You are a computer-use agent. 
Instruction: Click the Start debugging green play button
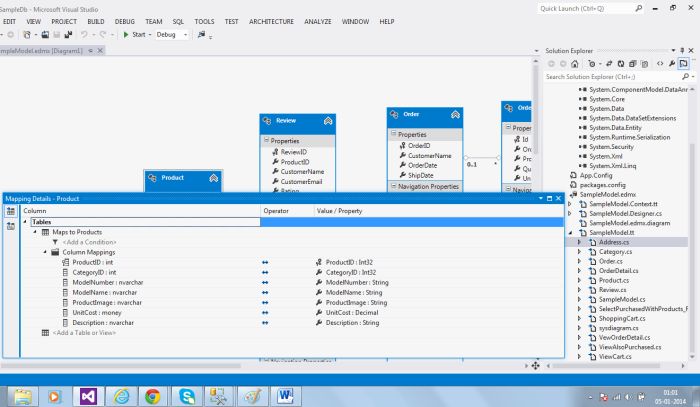tap(126, 34)
